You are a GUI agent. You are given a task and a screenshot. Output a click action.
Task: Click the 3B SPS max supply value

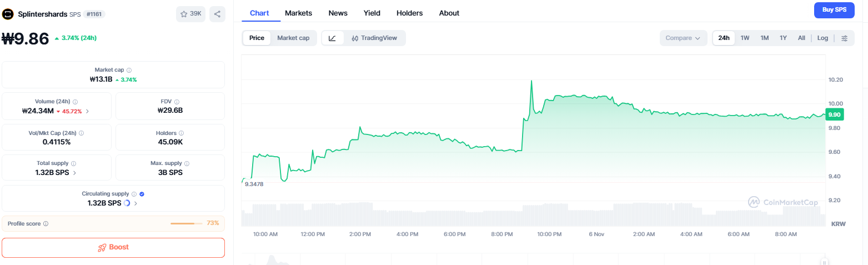[x=170, y=172]
